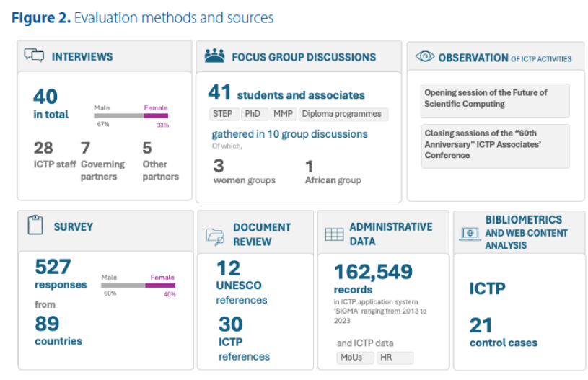Click the Document Review folder icon

pyautogui.click(x=215, y=234)
